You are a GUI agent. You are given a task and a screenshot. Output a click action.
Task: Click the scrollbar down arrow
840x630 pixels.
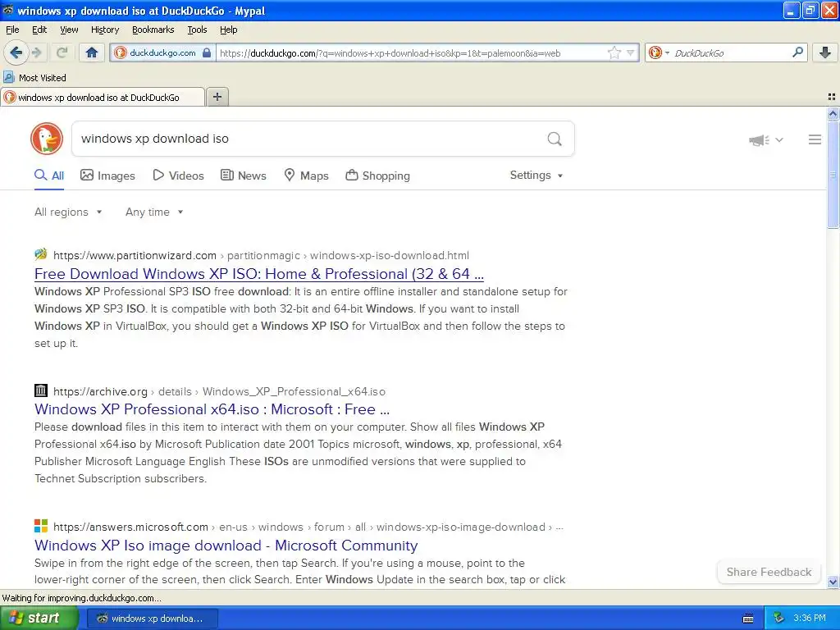pos(833,582)
